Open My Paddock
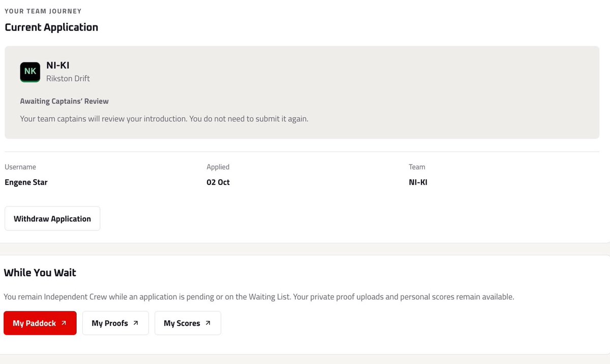 pos(40,323)
